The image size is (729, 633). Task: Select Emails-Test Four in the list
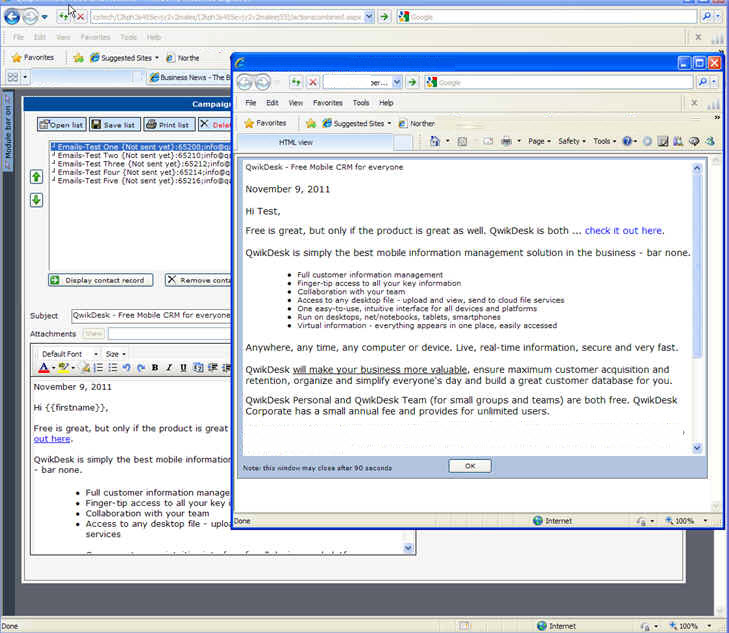click(141, 172)
